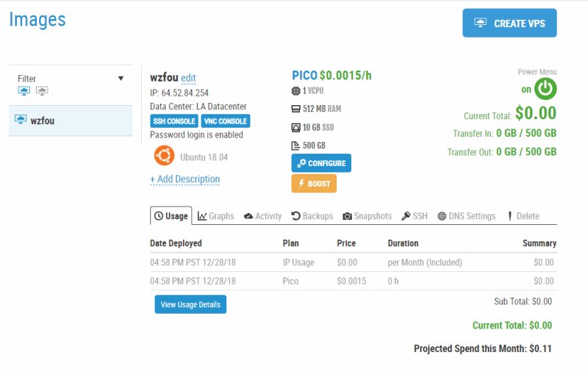Toggle the active servers filter icon
Viewport: 588px width, 369px height.
[24, 90]
